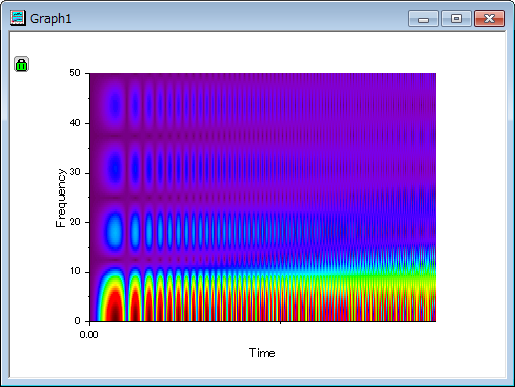This screenshot has width=515, height=387.
Task: Select the Frequency axis title
Action: coord(61,198)
